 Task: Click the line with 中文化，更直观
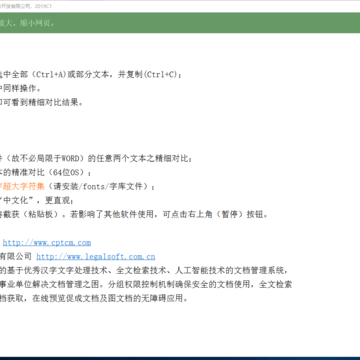tap(37, 201)
